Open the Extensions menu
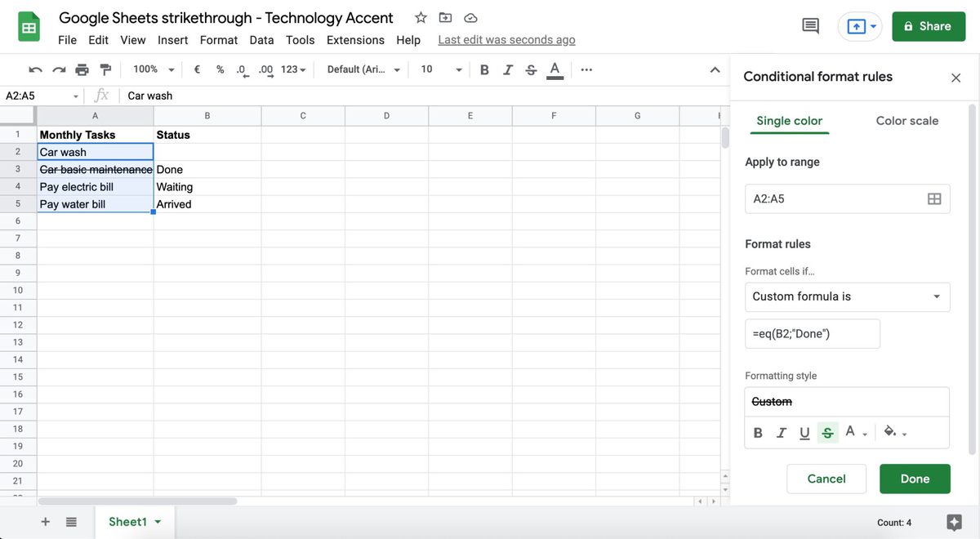This screenshot has width=980, height=539. coord(355,40)
